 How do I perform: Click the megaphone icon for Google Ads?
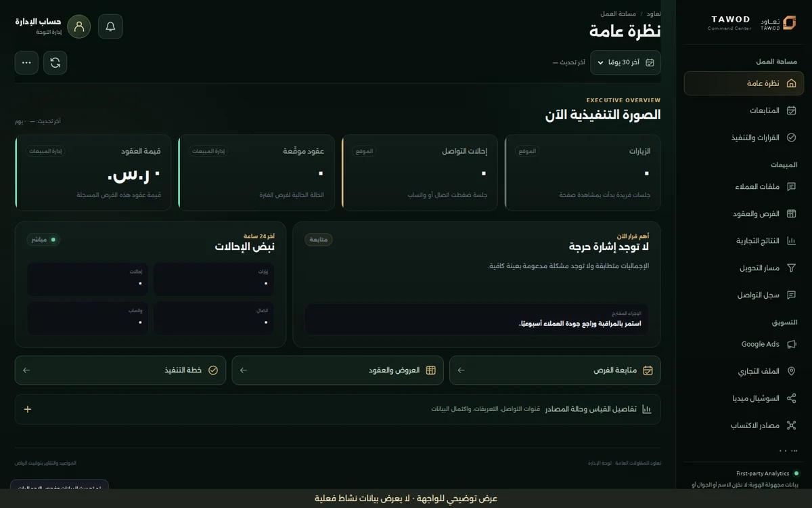click(x=792, y=344)
